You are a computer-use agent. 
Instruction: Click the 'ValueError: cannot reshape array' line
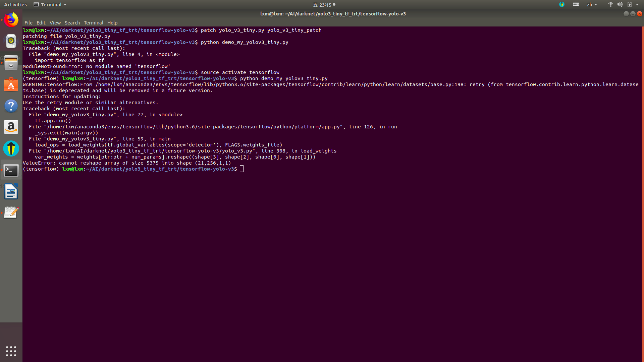(x=127, y=163)
